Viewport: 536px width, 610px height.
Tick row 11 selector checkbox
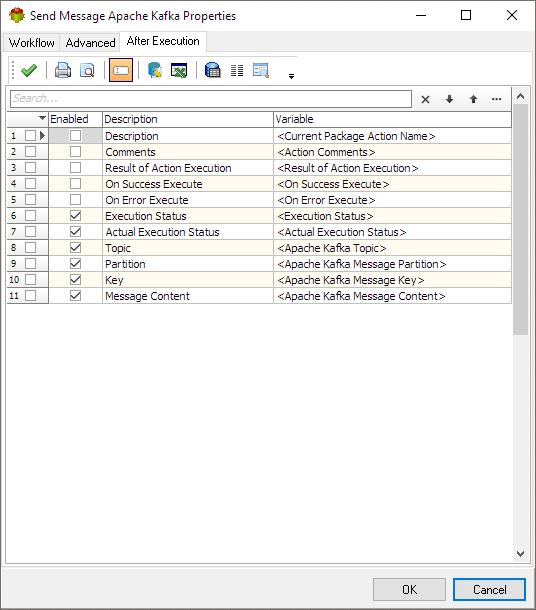tap(30, 295)
